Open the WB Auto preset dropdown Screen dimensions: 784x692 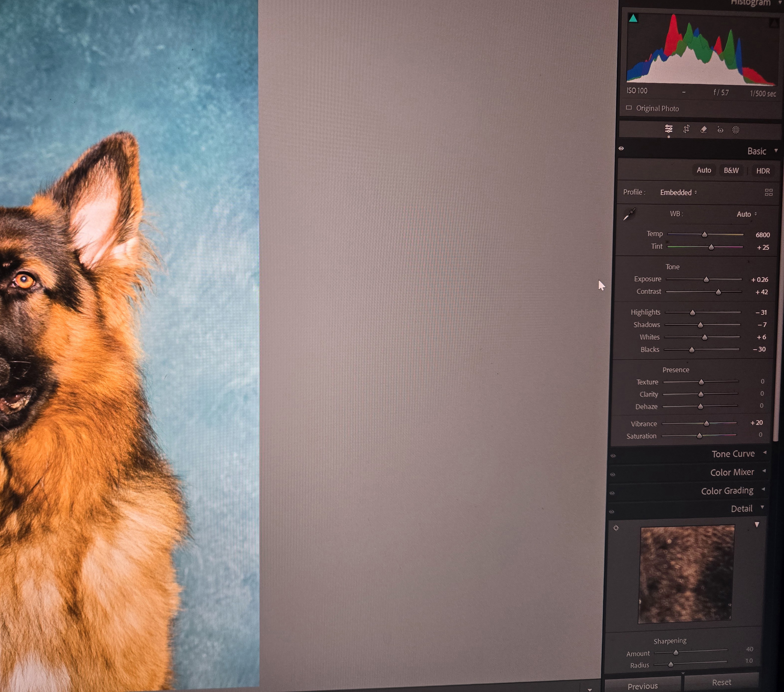pos(746,214)
